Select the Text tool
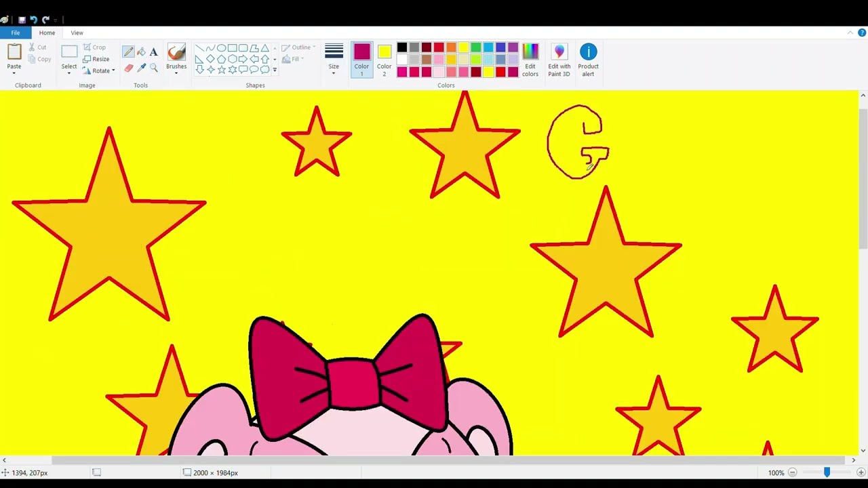 tap(154, 52)
